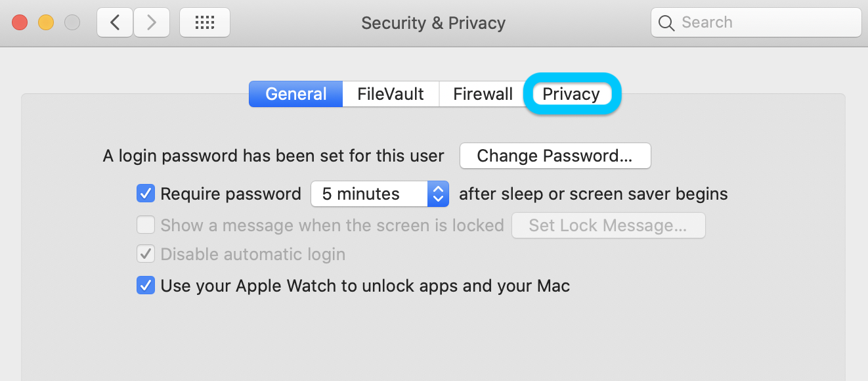868x381 pixels.
Task: Minimize the window with the yellow button
Action: [46, 23]
